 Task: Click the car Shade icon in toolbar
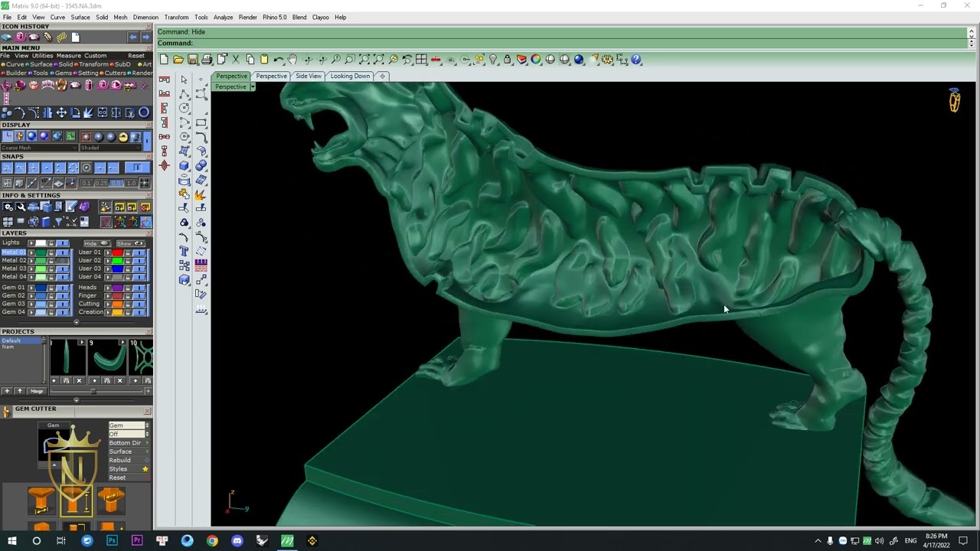pos(436,60)
